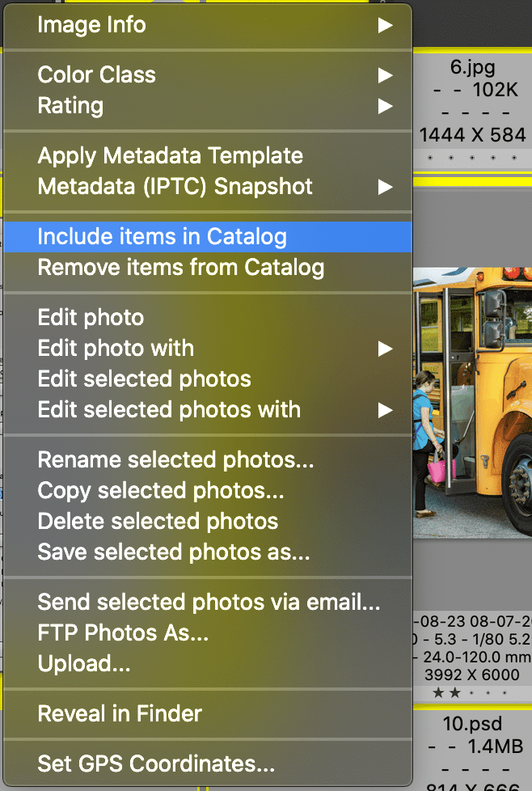Choose Apply Metadata Template
532x791 pixels.
tap(208, 156)
